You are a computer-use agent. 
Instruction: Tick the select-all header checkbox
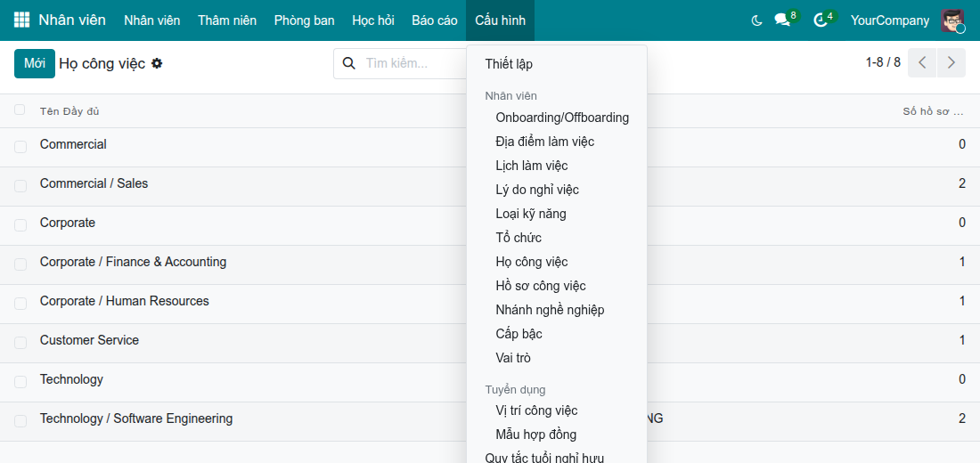click(x=20, y=110)
